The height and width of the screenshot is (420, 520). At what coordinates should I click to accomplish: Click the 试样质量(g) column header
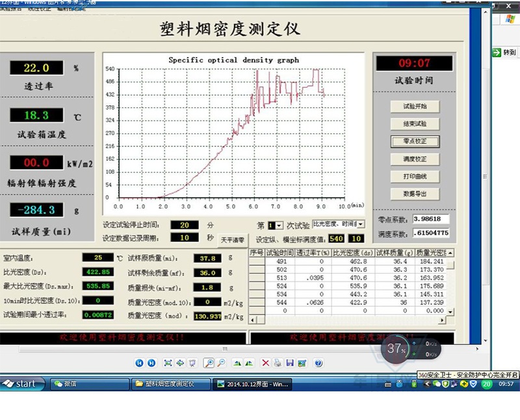pos(395,253)
